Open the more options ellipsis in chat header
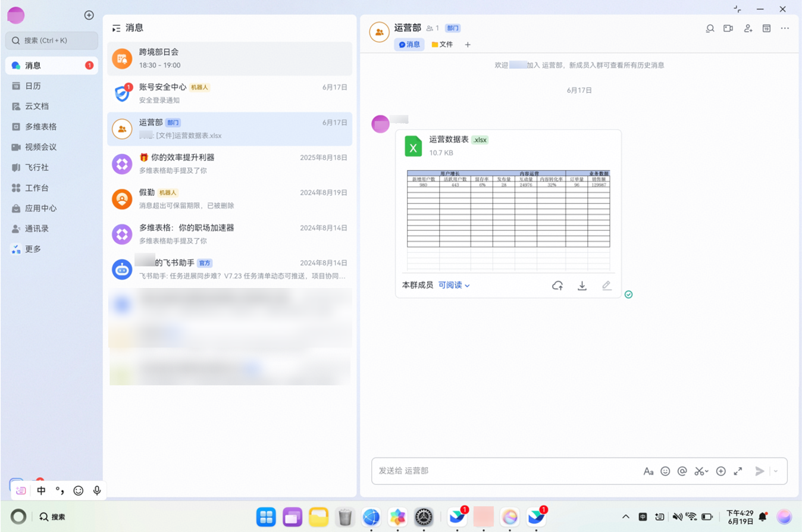This screenshot has height=532, width=802. (785, 28)
